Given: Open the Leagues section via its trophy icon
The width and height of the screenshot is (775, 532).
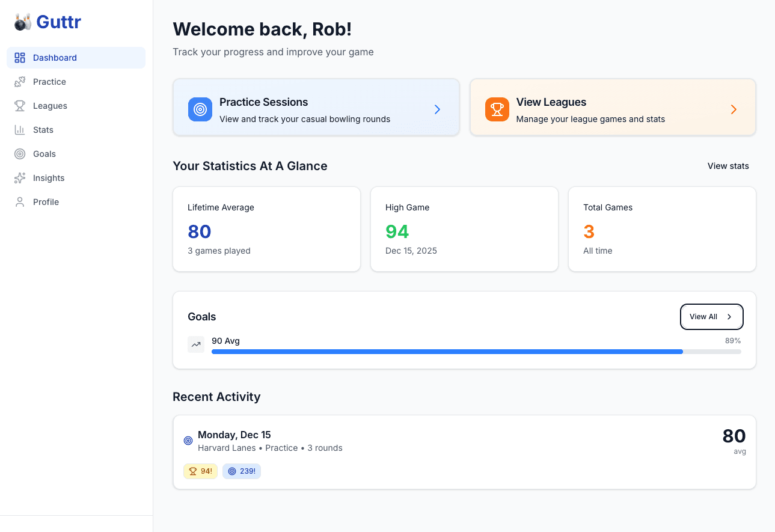Looking at the screenshot, I should 19,105.
